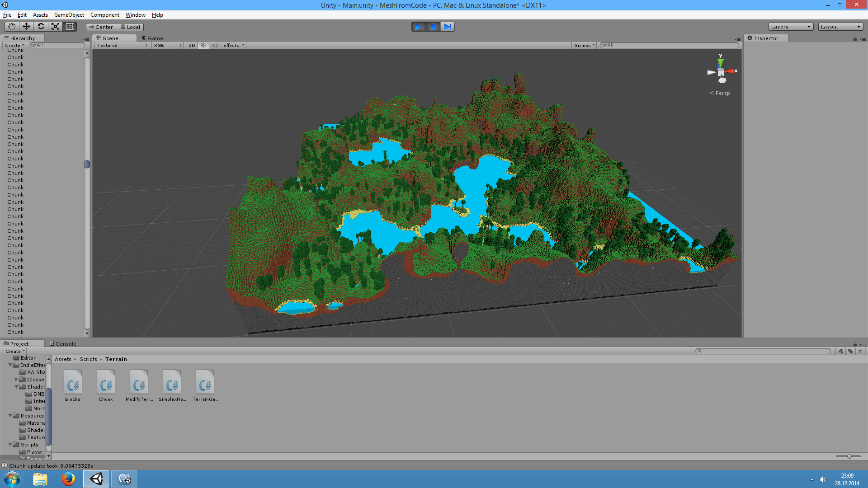
Task: Toggle scene audio speaker icon
Action: click(x=215, y=45)
